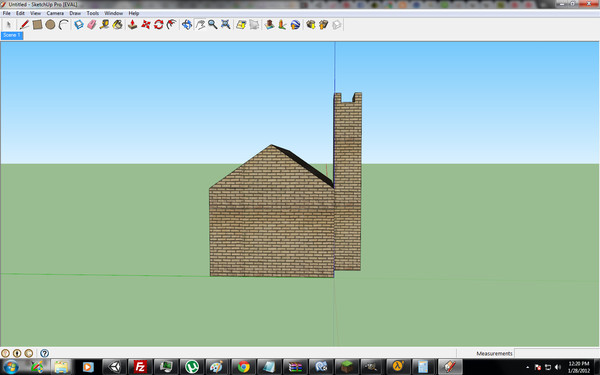
Task: Activate the Pan hand tool
Action: (x=200, y=25)
